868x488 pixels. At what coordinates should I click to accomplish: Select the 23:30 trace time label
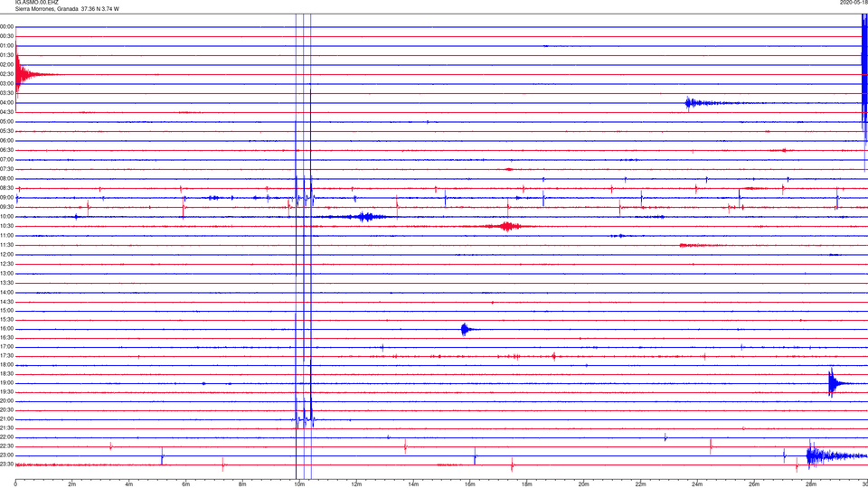click(x=6, y=465)
